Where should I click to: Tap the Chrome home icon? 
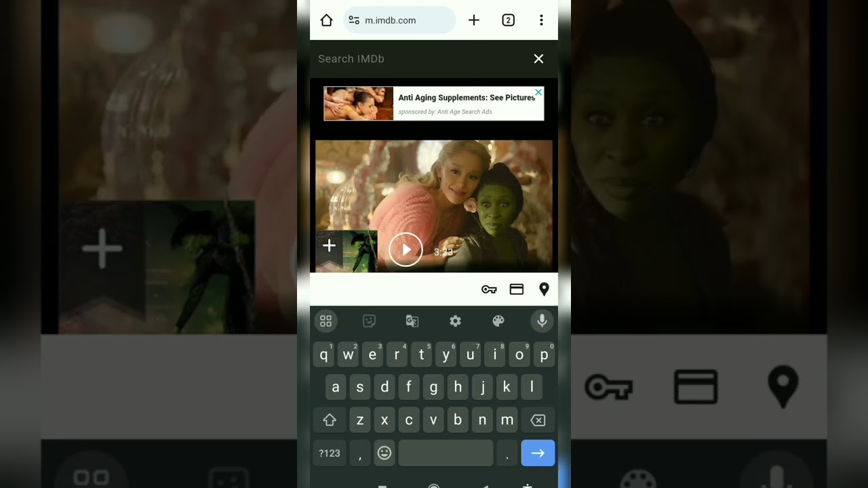pos(326,20)
